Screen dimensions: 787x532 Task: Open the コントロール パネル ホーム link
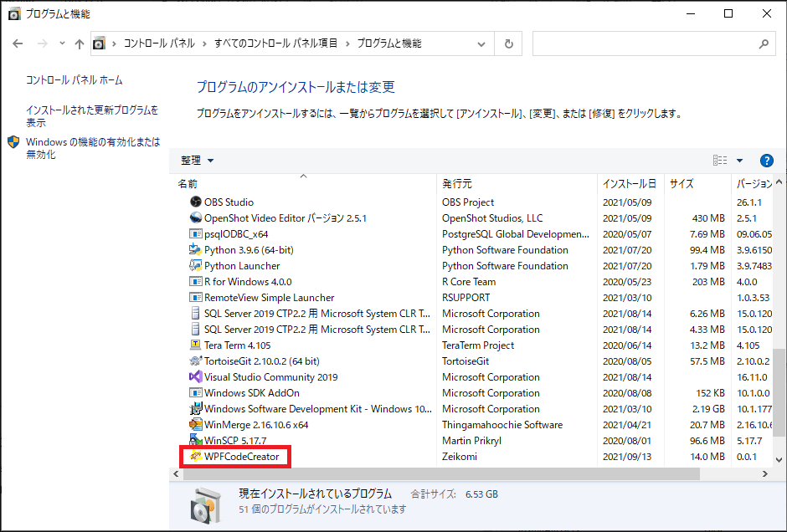[75, 79]
